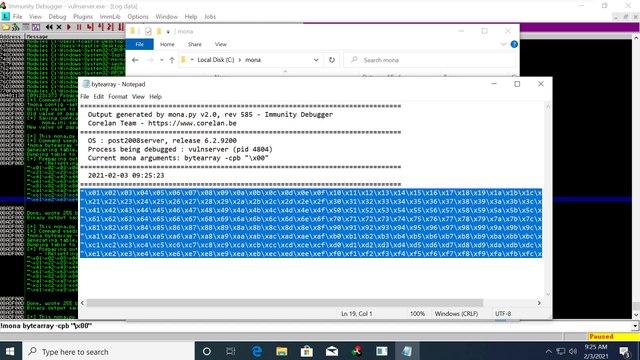This screenshot has width=640, height=360.
Task: Open the Notepad Help menu
Action: [155, 97]
